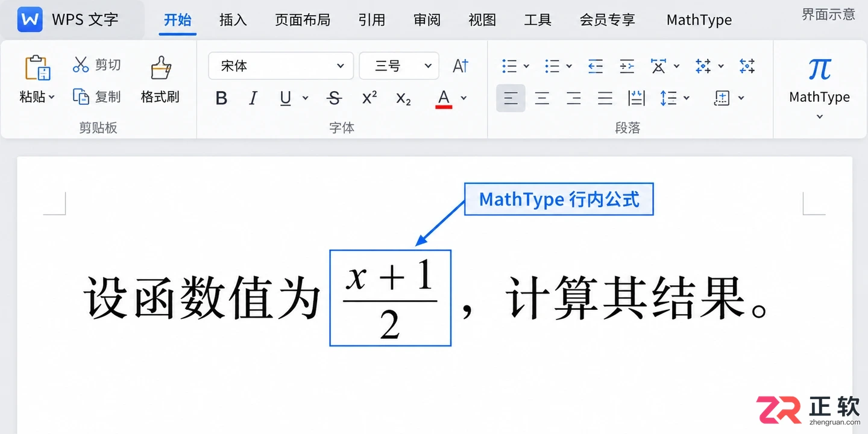Open the 三号 font size dropdown

click(399, 66)
